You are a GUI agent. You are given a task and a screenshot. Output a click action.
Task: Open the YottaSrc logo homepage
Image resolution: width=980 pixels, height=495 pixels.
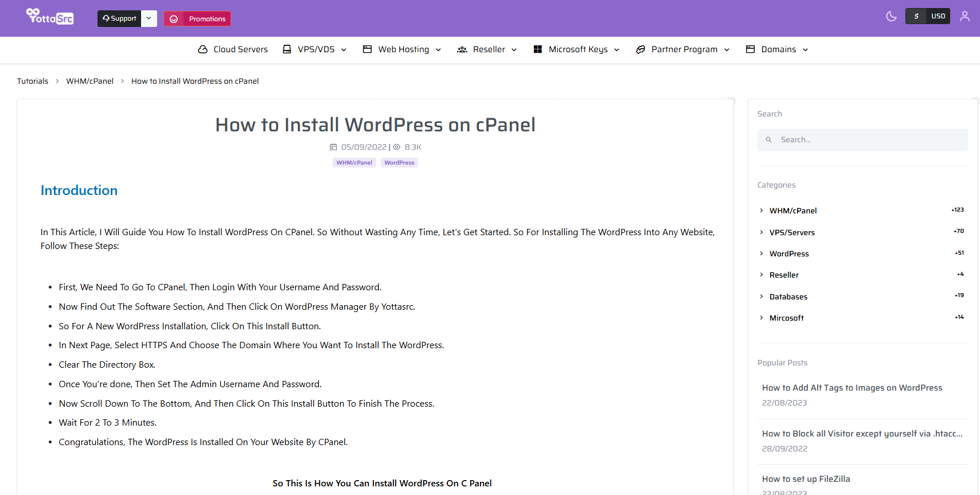point(50,17)
